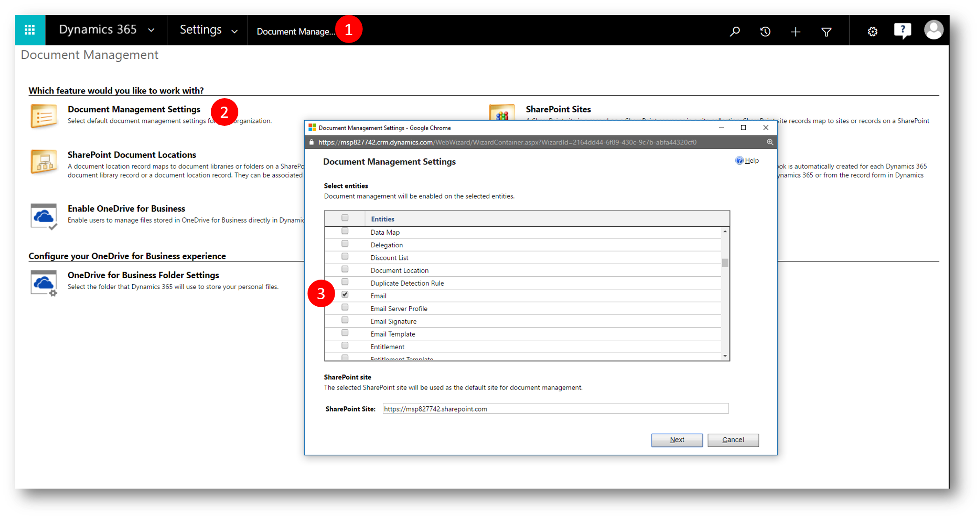Image resolution: width=980 pixels, height=519 pixels.
Task: Select the Email Signature row text
Action: coord(393,321)
